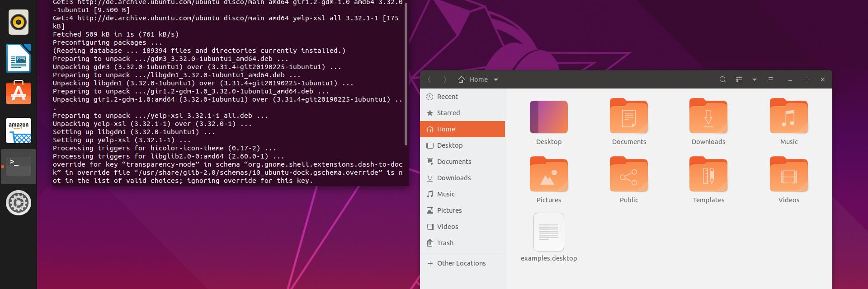This screenshot has width=868, height=289.
Task: Select Starred in the Files sidebar
Action: pyautogui.click(x=462, y=113)
